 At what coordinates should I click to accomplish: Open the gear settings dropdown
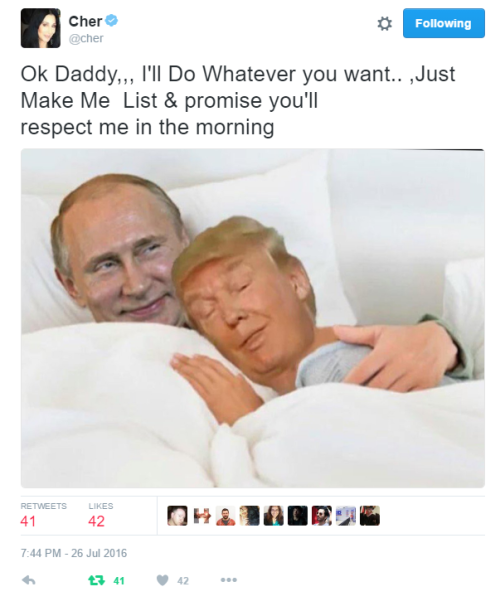tap(384, 24)
